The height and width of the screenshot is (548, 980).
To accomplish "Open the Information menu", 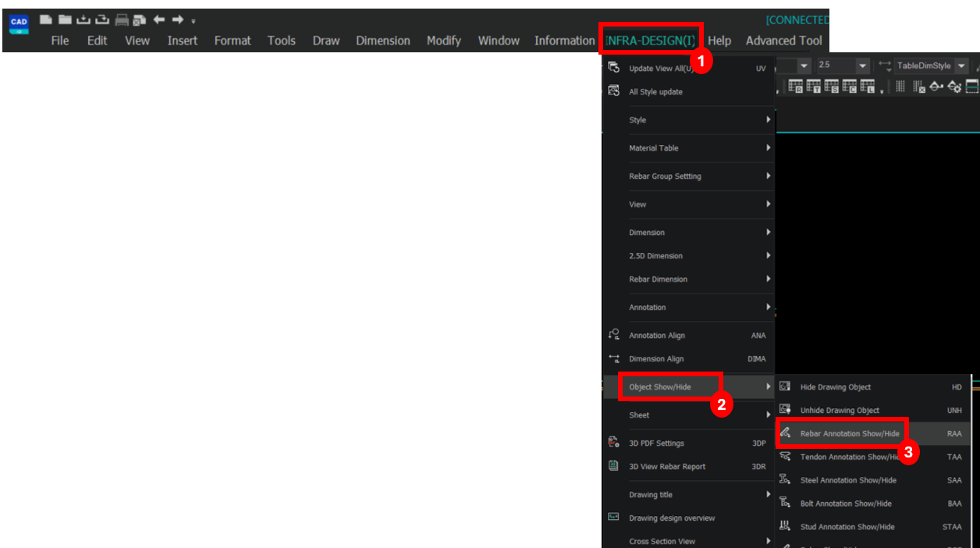I will click(x=564, y=41).
